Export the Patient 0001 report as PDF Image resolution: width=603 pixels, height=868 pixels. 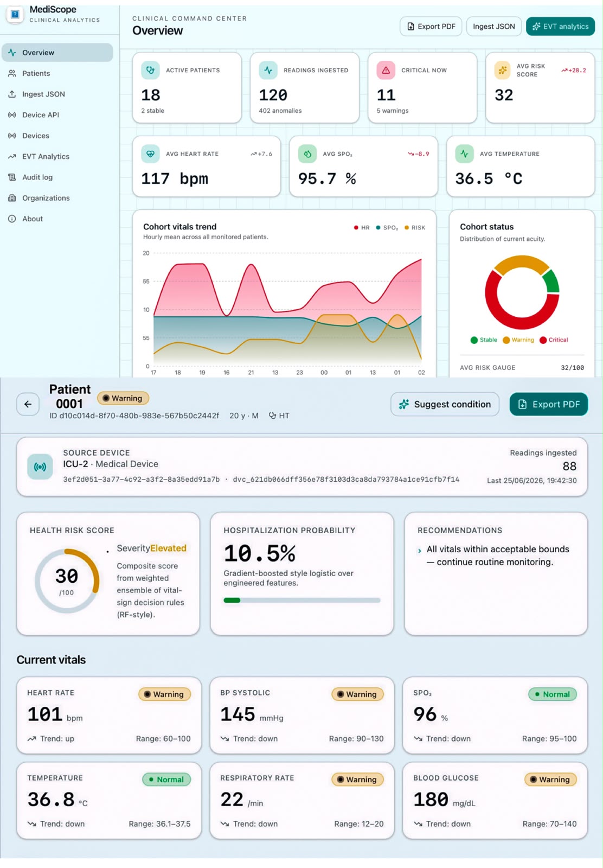click(x=549, y=404)
